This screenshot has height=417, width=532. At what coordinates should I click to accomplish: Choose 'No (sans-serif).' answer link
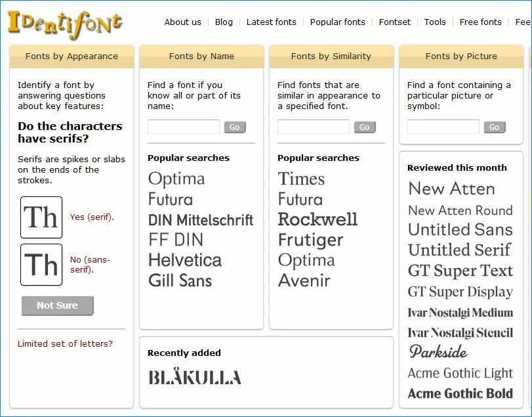click(x=90, y=265)
